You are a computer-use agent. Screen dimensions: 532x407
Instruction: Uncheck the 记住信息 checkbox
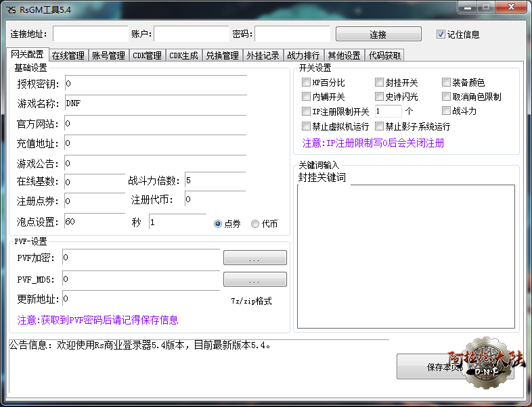click(x=441, y=34)
